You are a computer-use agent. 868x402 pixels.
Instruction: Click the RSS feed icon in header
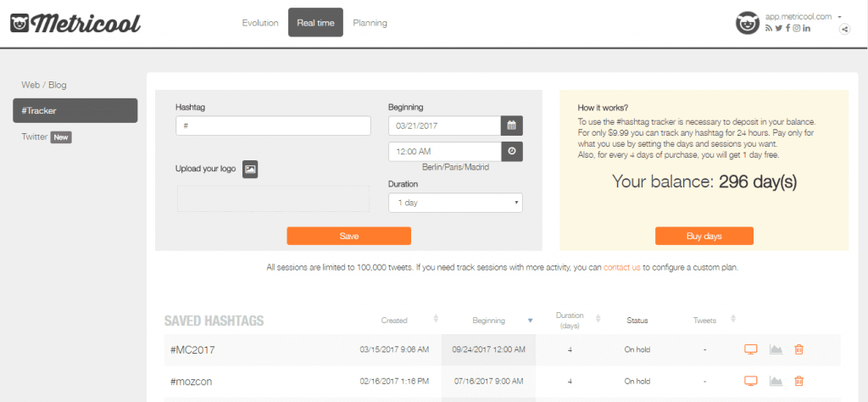pos(768,28)
